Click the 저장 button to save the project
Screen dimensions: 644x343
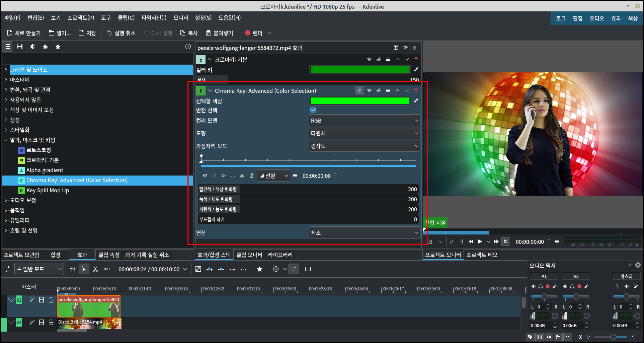point(87,33)
